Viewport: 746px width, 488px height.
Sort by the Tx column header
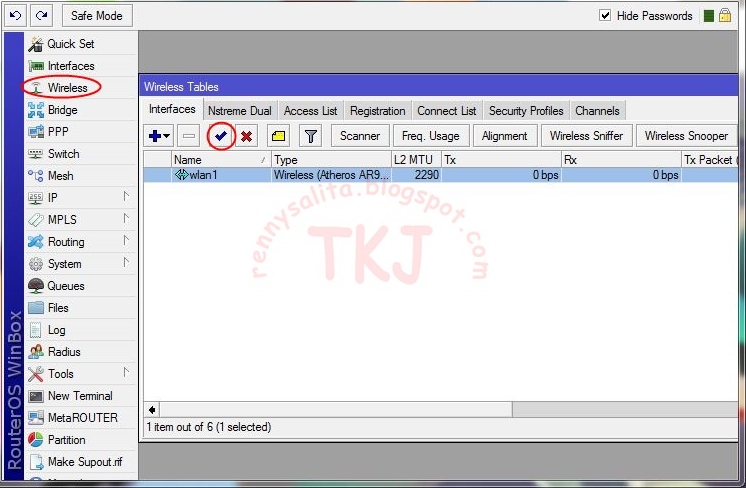tap(502, 160)
